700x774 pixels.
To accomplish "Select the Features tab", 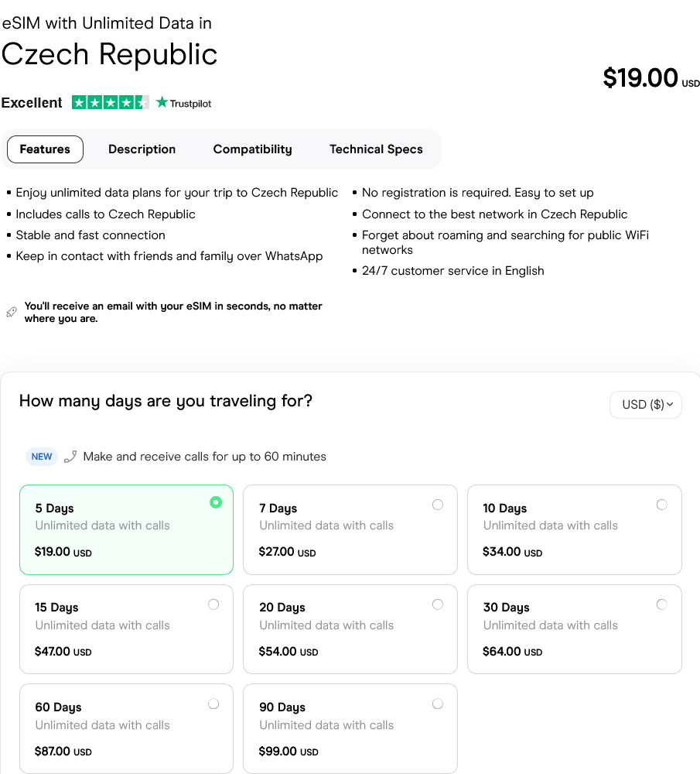I will click(x=45, y=149).
